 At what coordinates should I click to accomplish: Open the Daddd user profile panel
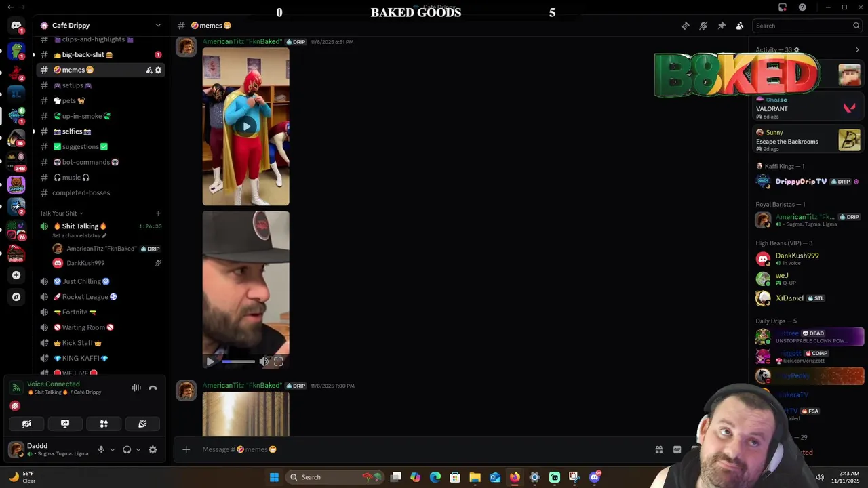coord(49,449)
